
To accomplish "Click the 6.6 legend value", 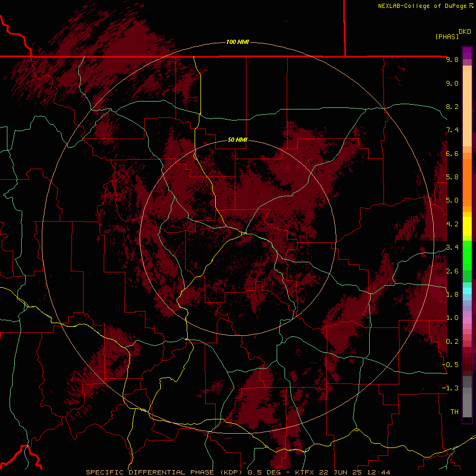I will (452, 153).
